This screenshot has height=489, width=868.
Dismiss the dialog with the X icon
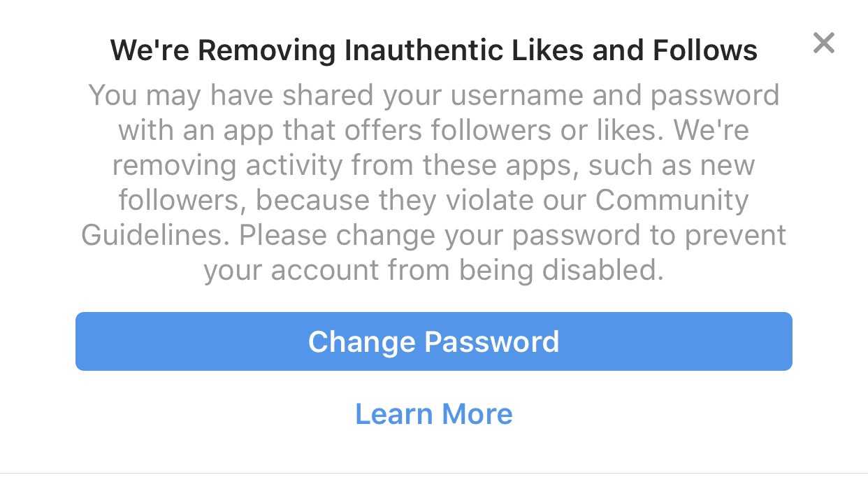point(824,43)
